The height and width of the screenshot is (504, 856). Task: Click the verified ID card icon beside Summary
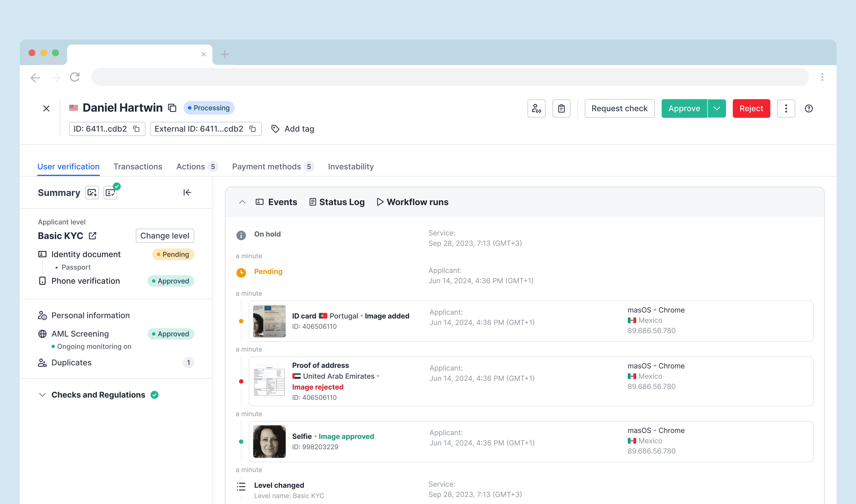pos(110,193)
